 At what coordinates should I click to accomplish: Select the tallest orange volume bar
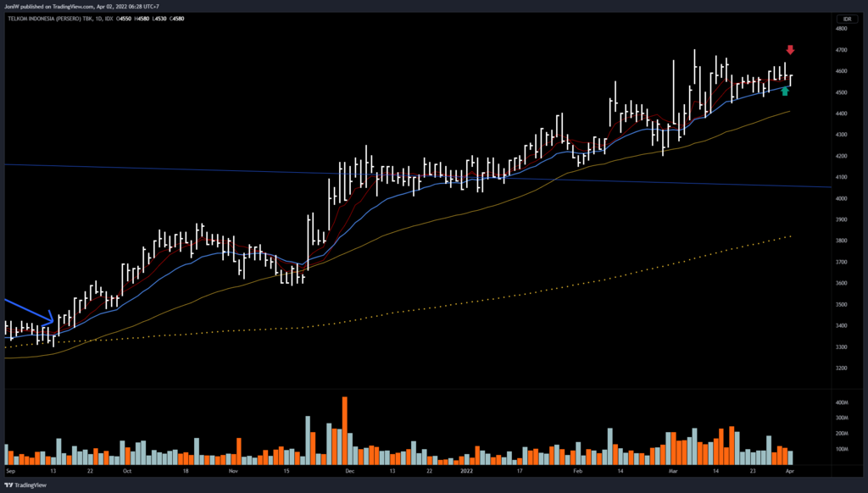pyautogui.click(x=345, y=430)
